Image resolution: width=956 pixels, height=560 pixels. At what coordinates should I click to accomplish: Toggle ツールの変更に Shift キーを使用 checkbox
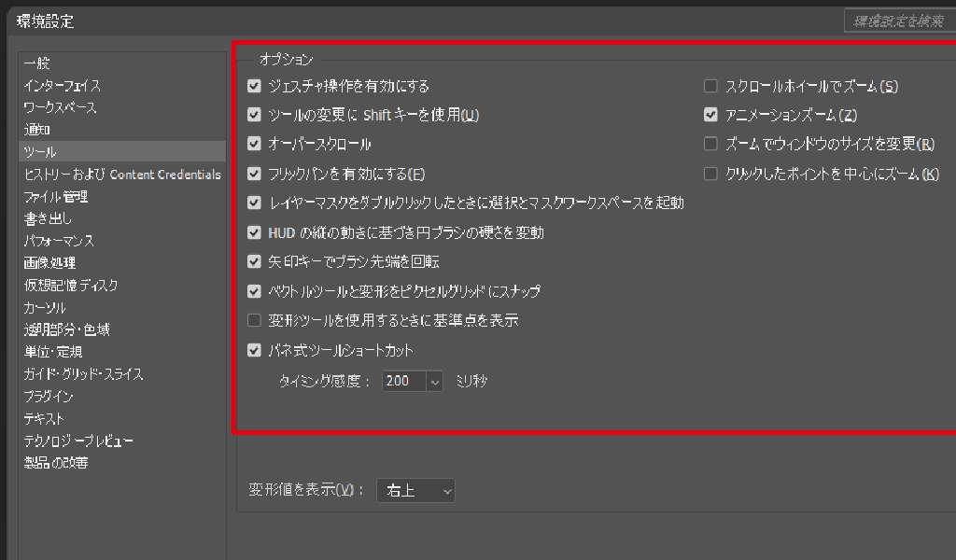pos(254,116)
